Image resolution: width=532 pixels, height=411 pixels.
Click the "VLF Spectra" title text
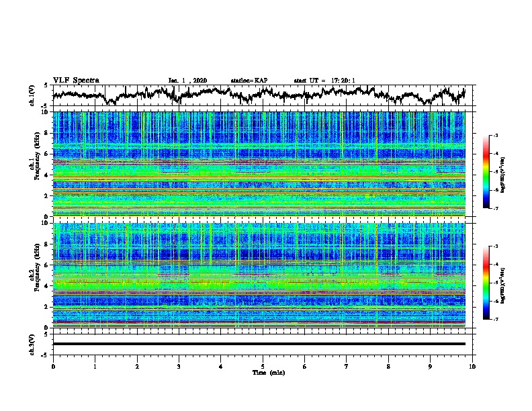(x=76, y=80)
